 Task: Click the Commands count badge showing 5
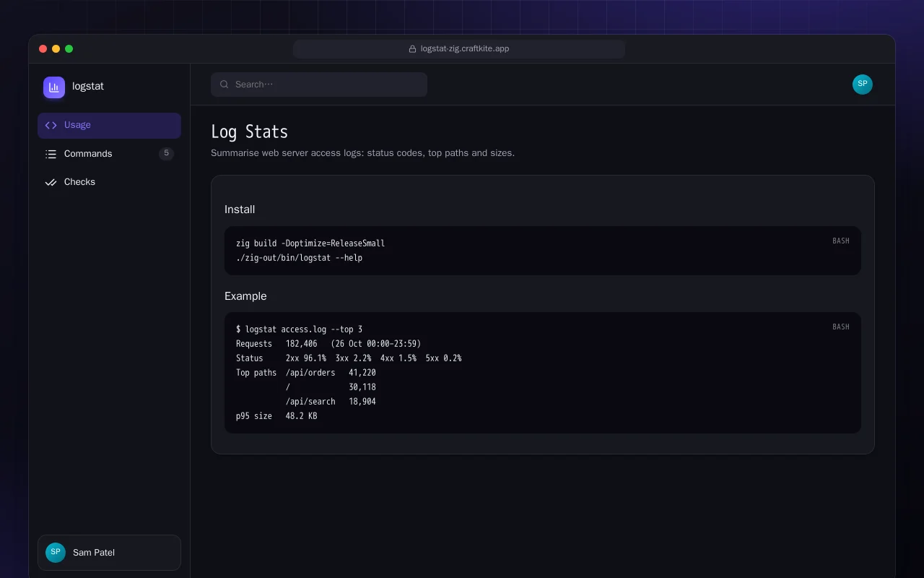click(x=166, y=153)
